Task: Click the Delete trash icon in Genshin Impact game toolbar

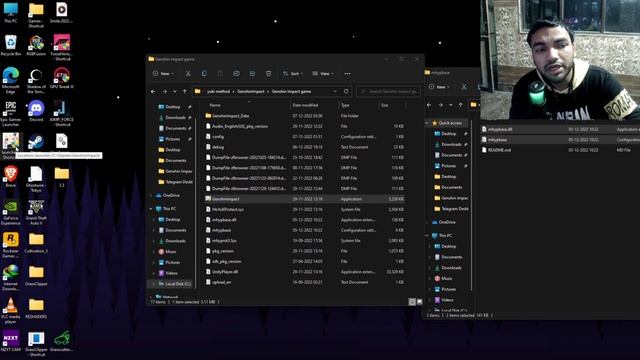Action: (269, 73)
